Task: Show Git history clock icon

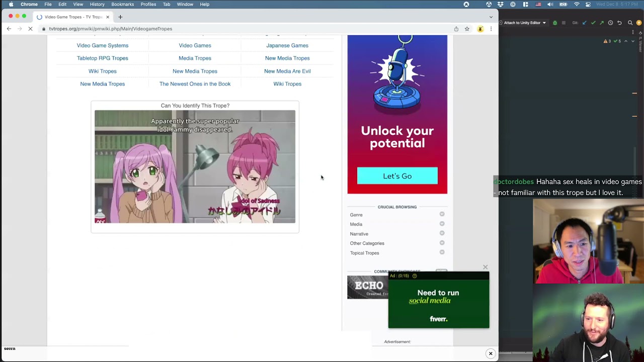Action: pyautogui.click(x=610, y=23)
